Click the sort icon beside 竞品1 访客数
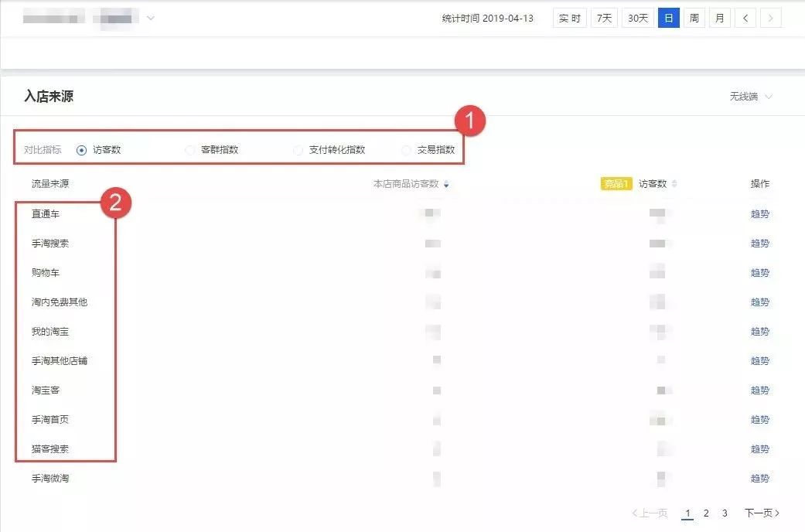805x532 pixels. click(x=674, y=184)
